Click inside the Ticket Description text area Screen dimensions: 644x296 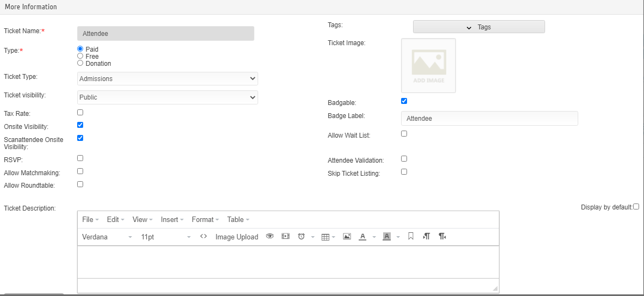point(289,262)
